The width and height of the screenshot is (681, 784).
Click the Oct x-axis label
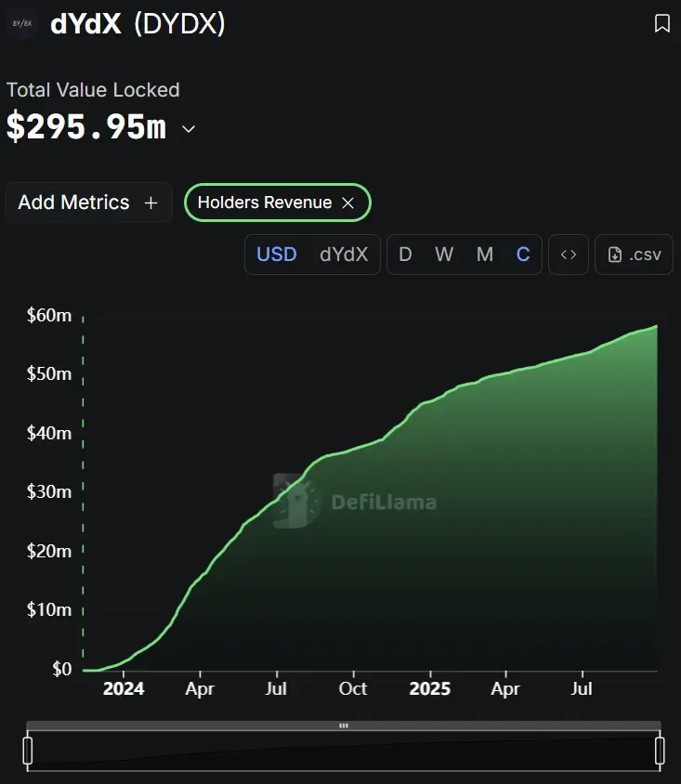coord(353,689)
